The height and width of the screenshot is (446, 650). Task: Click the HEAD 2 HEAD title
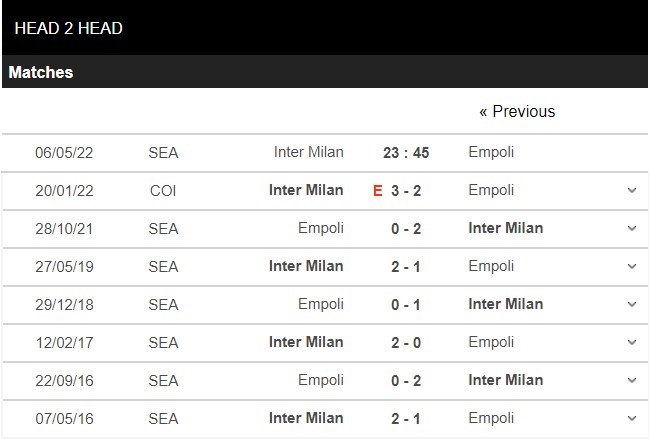point(69,28)
